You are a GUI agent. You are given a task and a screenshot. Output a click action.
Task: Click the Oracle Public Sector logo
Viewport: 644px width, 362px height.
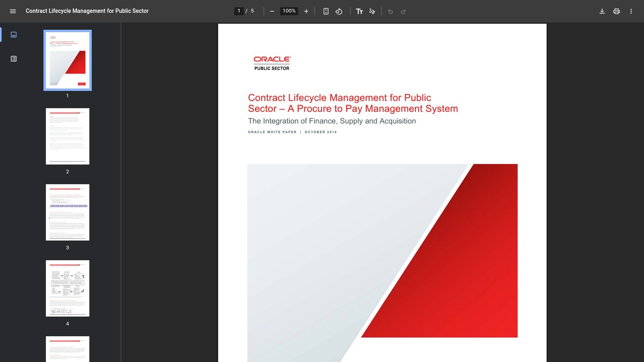coord(272,64)
